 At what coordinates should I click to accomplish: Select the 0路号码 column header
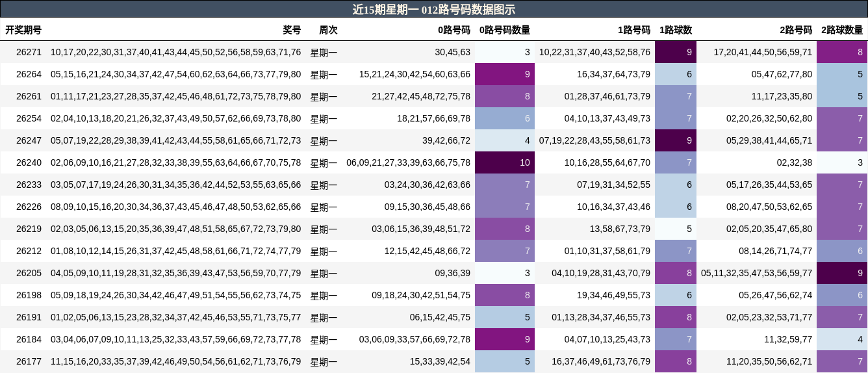tap(454, 30)
